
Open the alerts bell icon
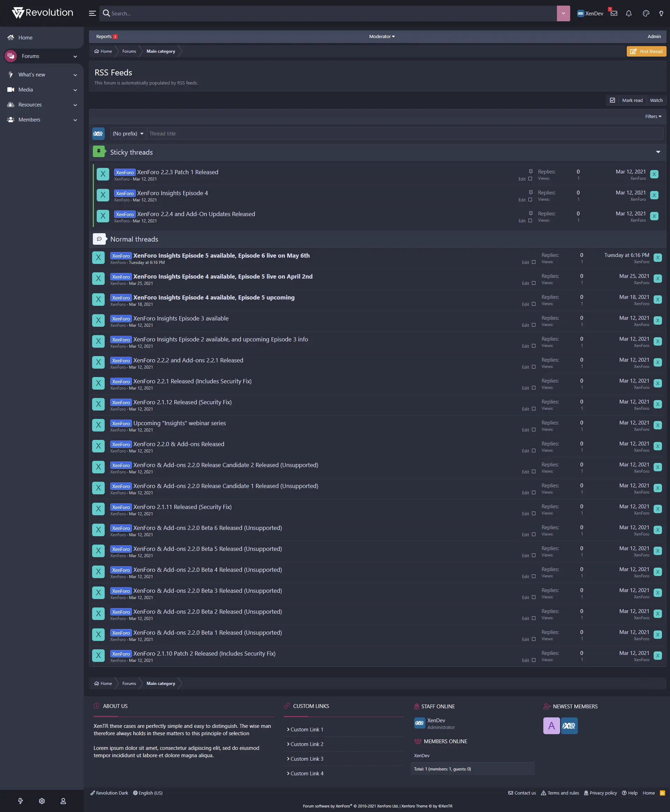coord(629,14)
